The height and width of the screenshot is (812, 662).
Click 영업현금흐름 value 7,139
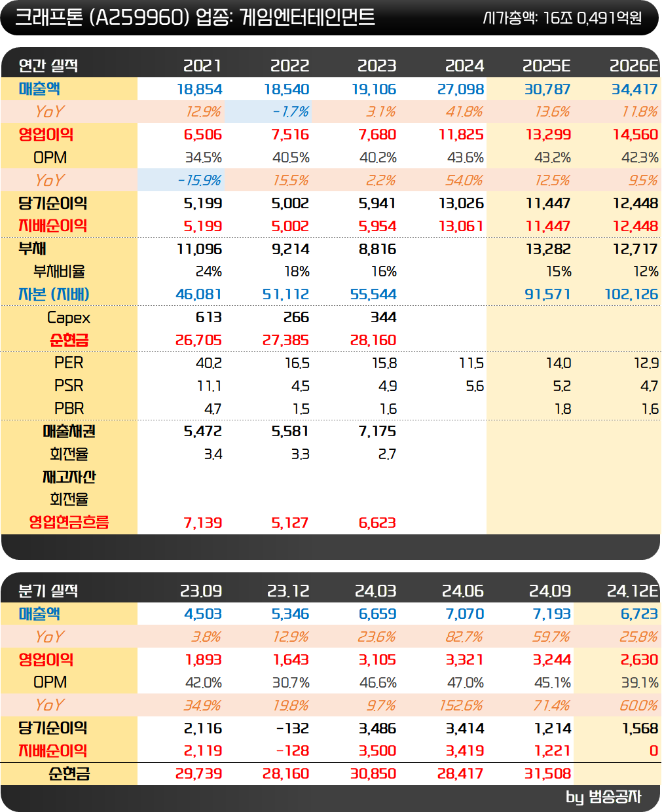pyautogui.click(x=203, y=523)
